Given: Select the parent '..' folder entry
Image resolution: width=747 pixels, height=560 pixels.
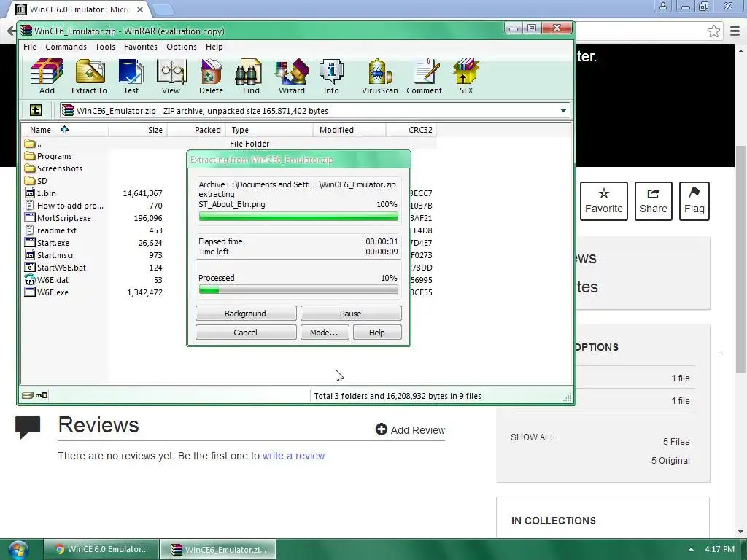Looking at the screenshot, I should coord(33,144).
